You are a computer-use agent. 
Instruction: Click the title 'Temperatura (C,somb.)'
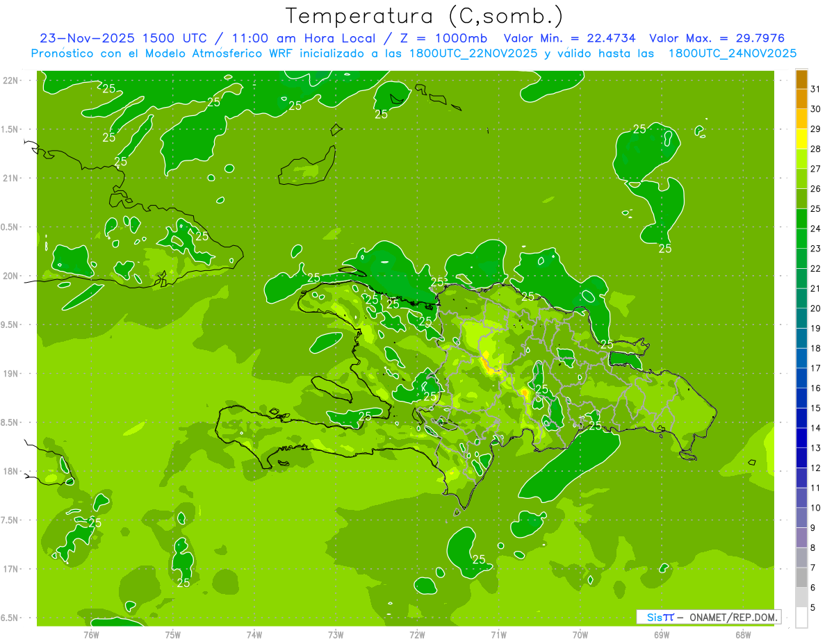click(424, 17)
